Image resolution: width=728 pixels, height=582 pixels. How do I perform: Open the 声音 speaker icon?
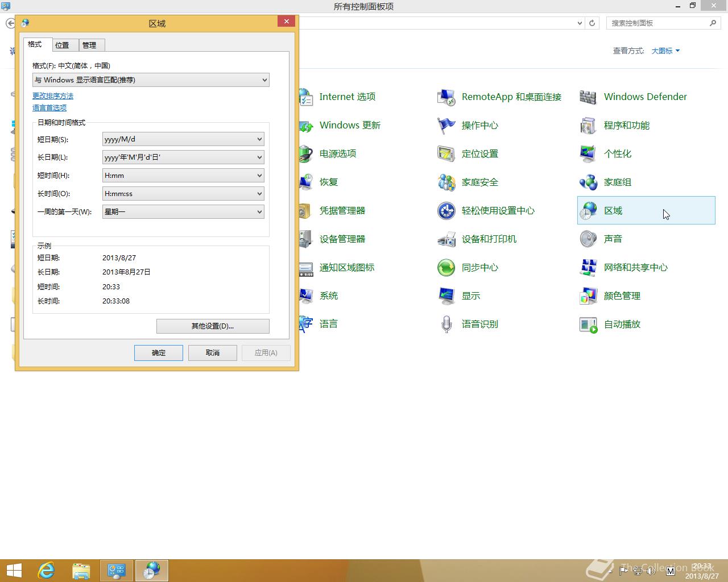[589, 239]
